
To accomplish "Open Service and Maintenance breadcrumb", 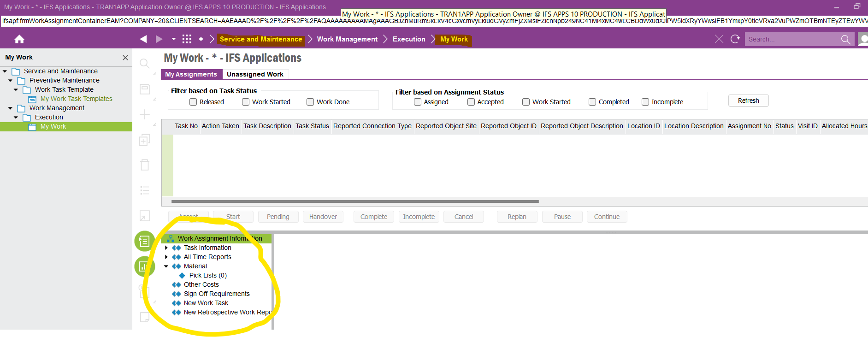I will coord(261,39).
